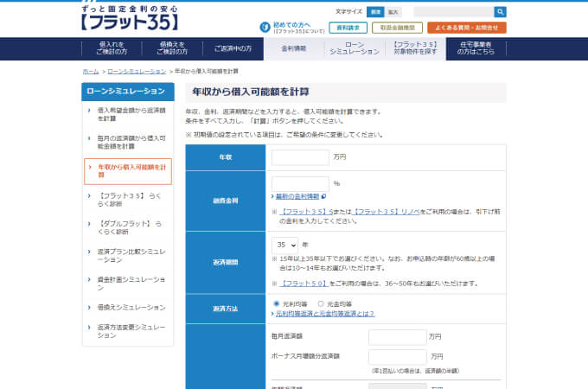Follow the ホーム breadcrumb link
This screenshot has width=588, height=389.
[x=91, y=71]
